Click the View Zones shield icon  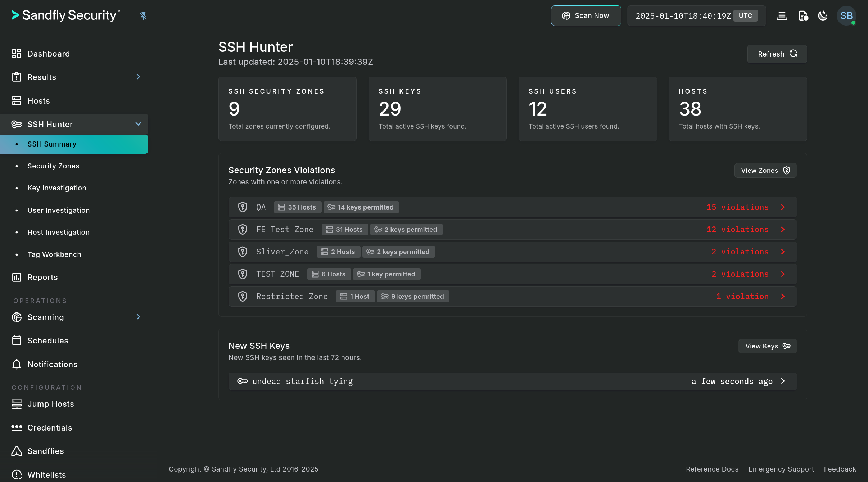787,170
